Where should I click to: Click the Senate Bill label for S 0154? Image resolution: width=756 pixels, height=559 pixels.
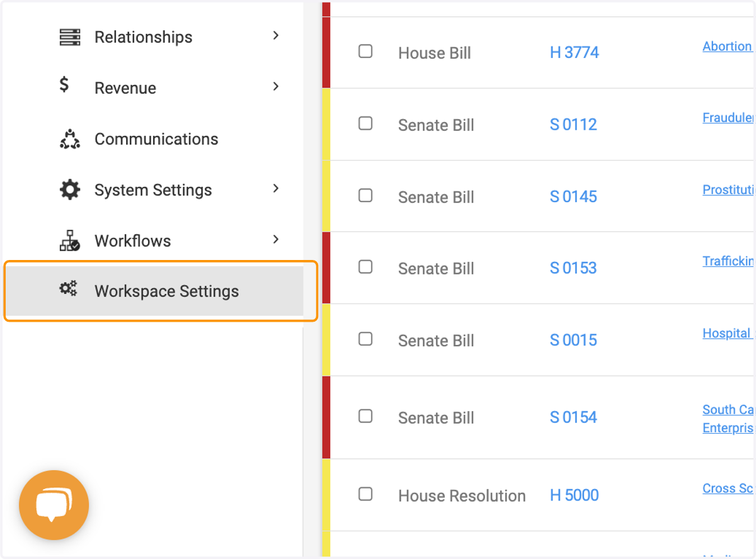[436, 418]
